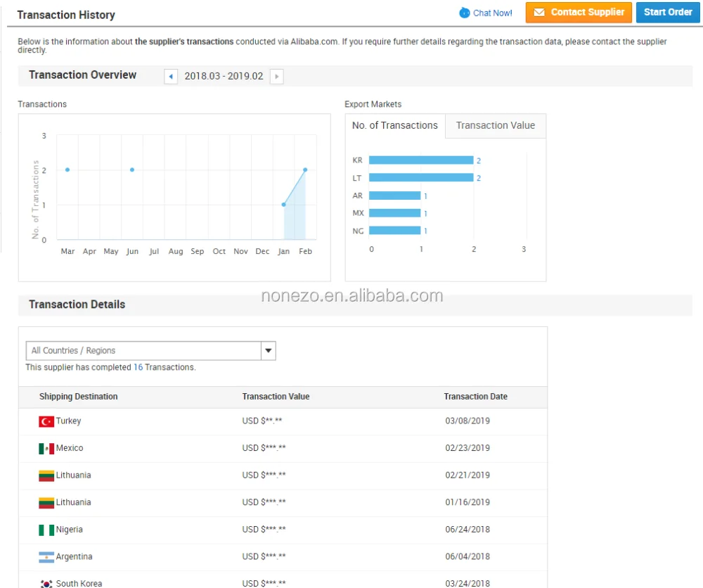Click the Chat Now link text
This screenshot has width=703, height=588.
point(492,13)
